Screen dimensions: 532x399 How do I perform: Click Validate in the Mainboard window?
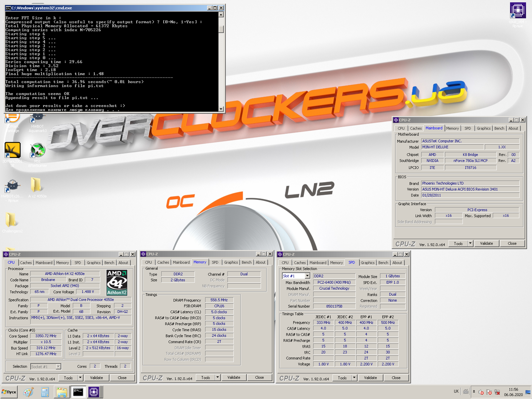(486, 243)
